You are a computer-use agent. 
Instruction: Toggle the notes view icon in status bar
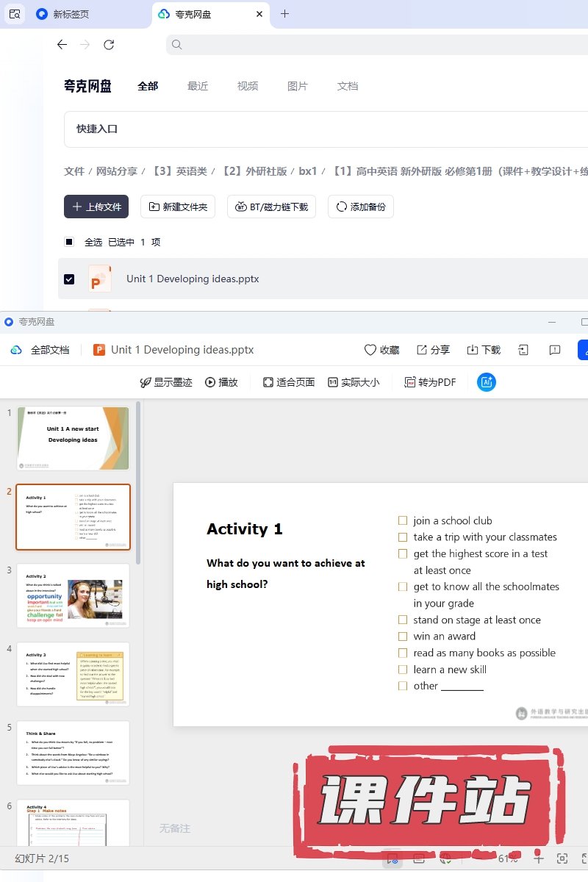(x=419, y=858)
